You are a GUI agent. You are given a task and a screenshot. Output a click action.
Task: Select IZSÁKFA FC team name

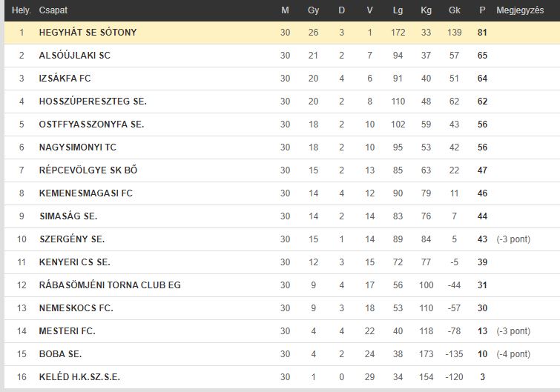tap(65, 79)
